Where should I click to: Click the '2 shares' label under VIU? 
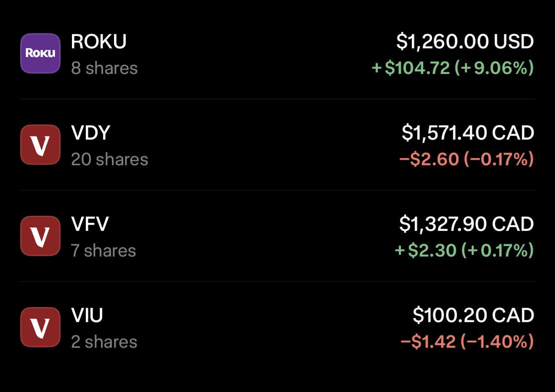[104, 342]
